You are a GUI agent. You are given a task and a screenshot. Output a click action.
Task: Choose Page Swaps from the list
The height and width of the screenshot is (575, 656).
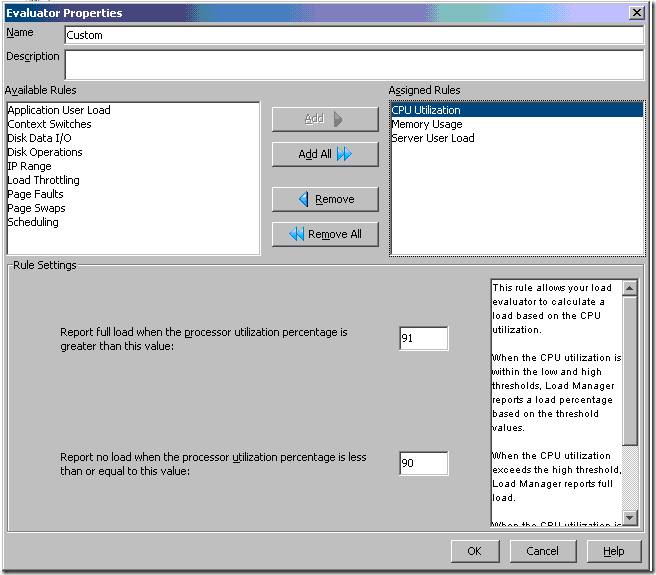tap(36, 208)
